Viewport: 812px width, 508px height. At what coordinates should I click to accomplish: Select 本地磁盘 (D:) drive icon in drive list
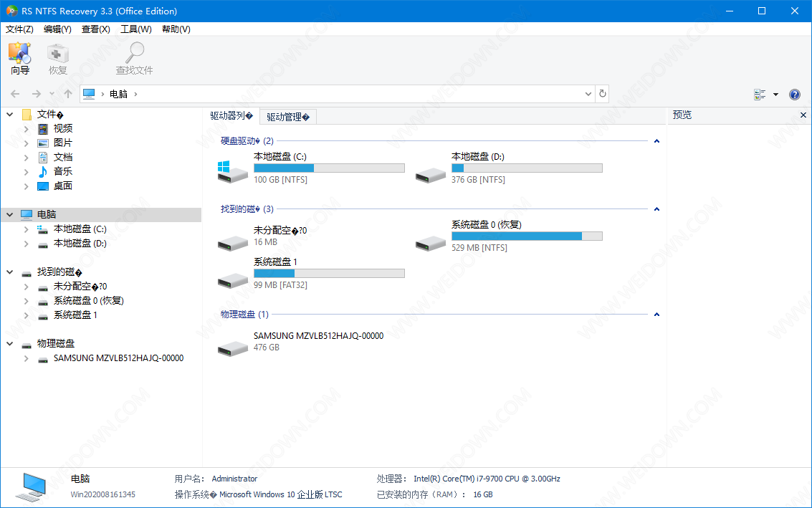pos(430,175)
